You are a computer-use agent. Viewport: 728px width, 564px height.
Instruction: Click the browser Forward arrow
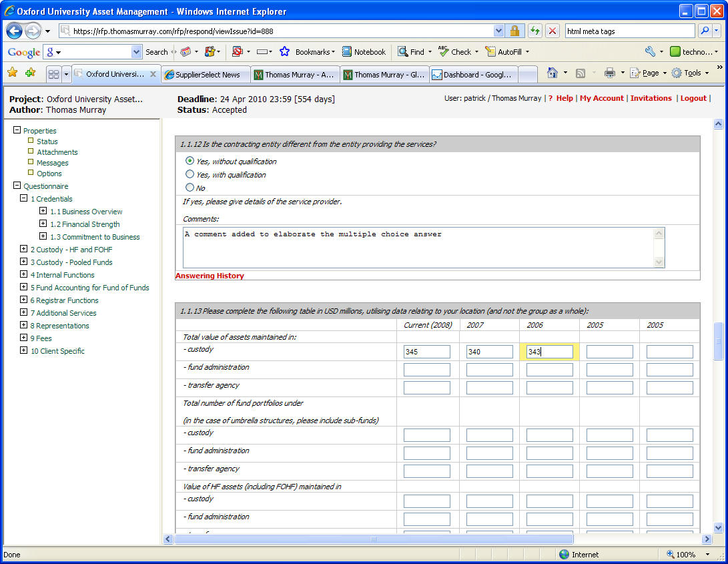point(33,31)
